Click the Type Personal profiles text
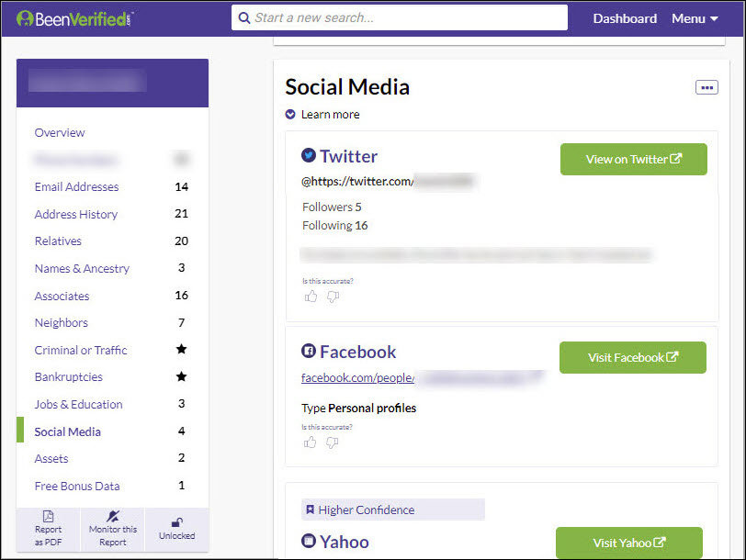 pos(358,409)
